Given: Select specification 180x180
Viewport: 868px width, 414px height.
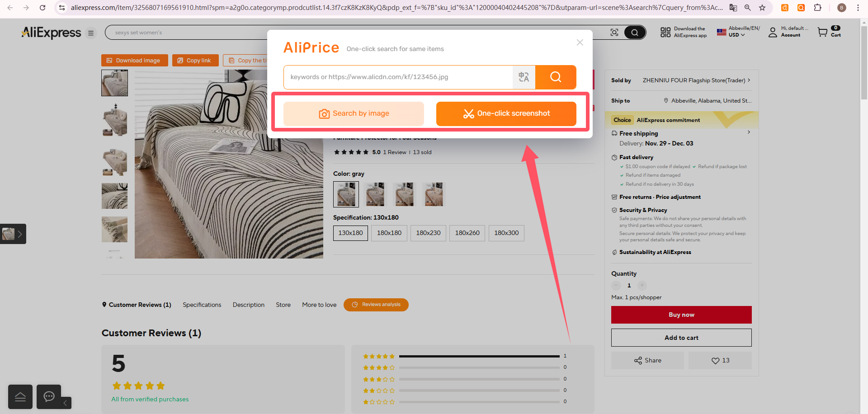Looking at the screenshot, I should (x=389, y=233).
